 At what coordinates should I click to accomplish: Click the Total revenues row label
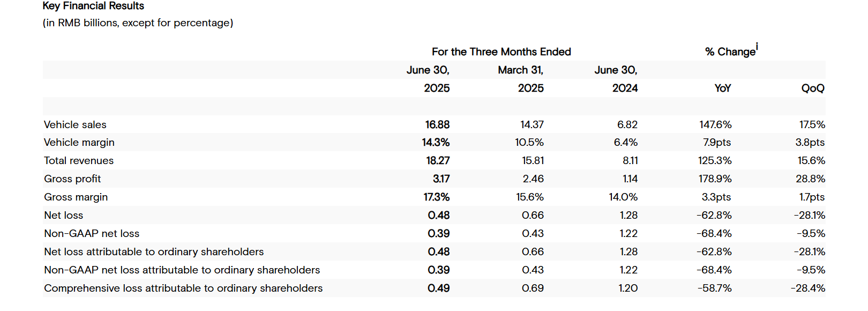(79, 161)
